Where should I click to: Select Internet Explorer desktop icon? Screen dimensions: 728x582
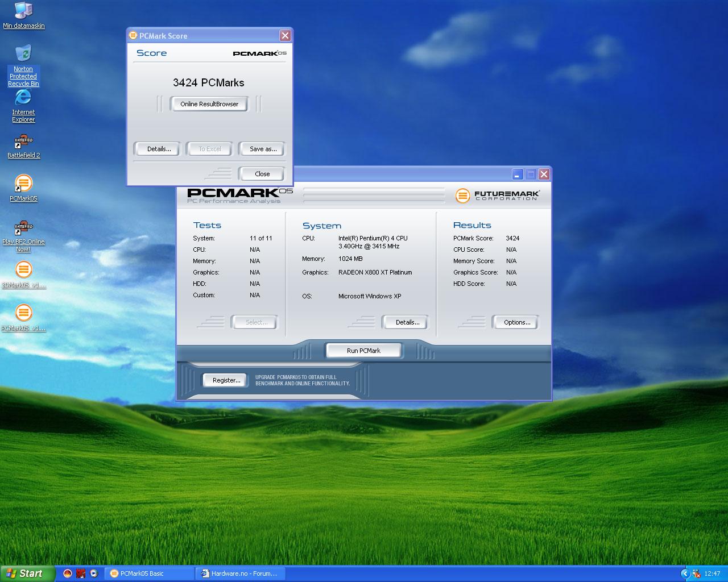tap(23, 106)
